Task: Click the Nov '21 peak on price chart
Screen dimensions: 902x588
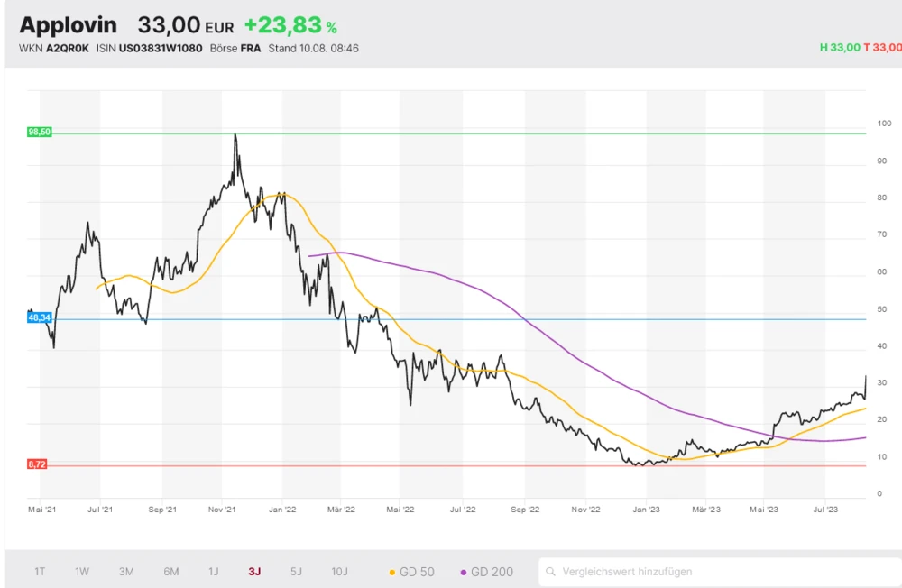Action: point(235,134)
